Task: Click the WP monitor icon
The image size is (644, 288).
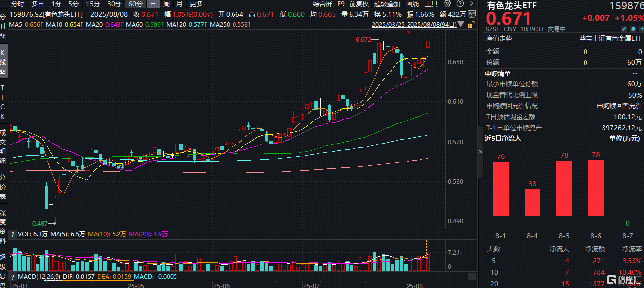Action: 472,14
